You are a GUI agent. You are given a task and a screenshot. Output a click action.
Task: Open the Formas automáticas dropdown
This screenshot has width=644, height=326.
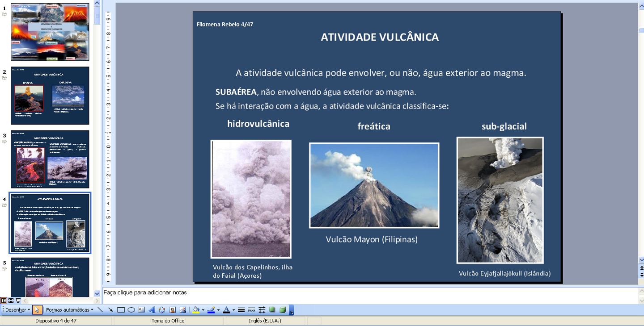point(70,310)
